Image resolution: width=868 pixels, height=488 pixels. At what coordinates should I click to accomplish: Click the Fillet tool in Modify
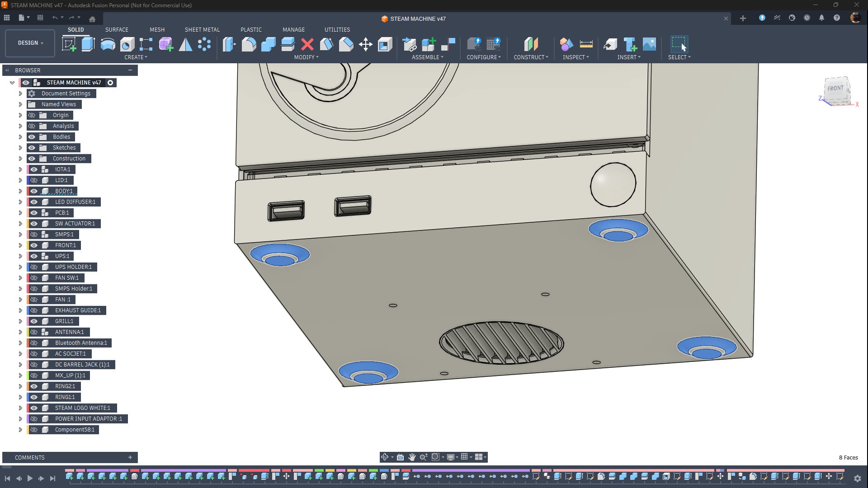(249, 44)
